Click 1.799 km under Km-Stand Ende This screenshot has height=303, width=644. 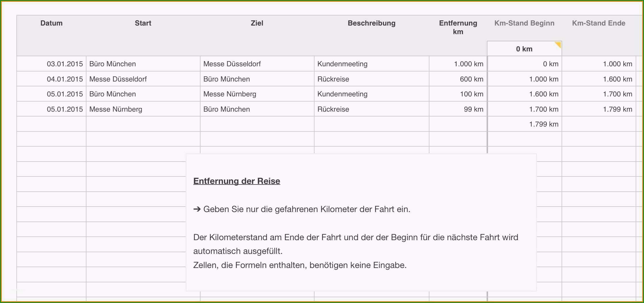599,109
